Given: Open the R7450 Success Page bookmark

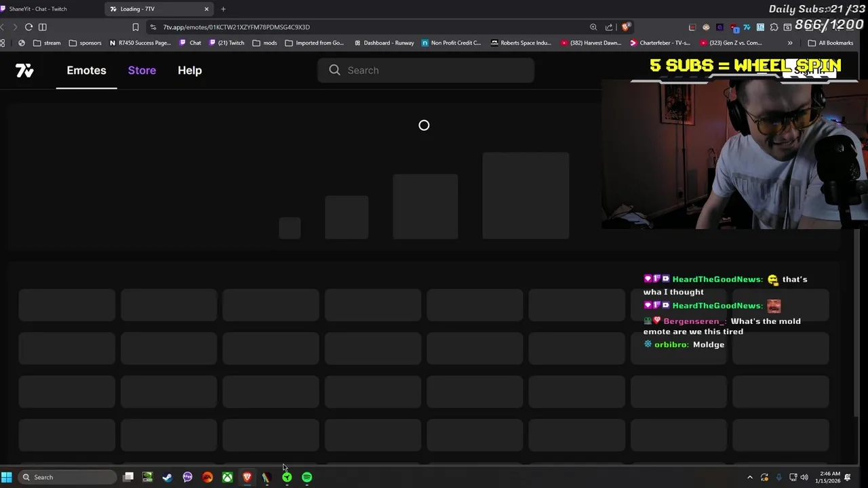Looking at the screenshot, I should [x=140, y=43].
